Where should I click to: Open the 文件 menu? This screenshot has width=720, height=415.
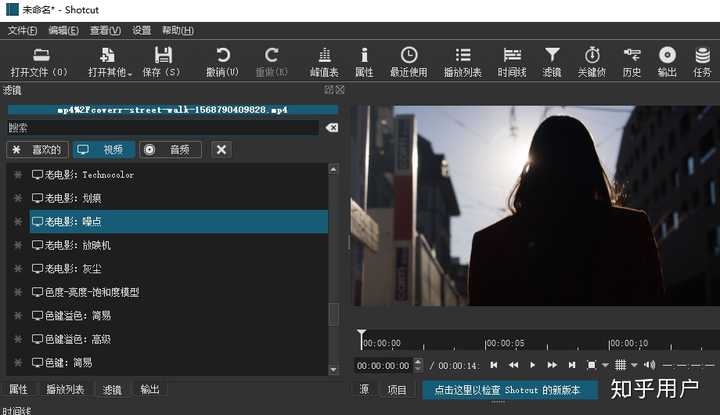coord(22,31)
